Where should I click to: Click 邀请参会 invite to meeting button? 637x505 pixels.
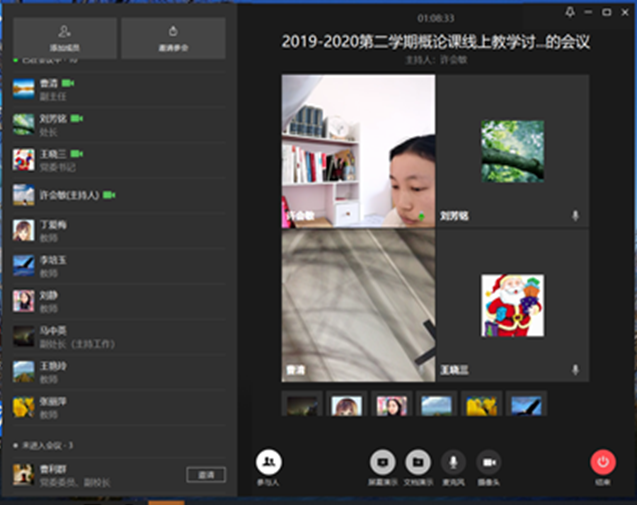point(173,38)
